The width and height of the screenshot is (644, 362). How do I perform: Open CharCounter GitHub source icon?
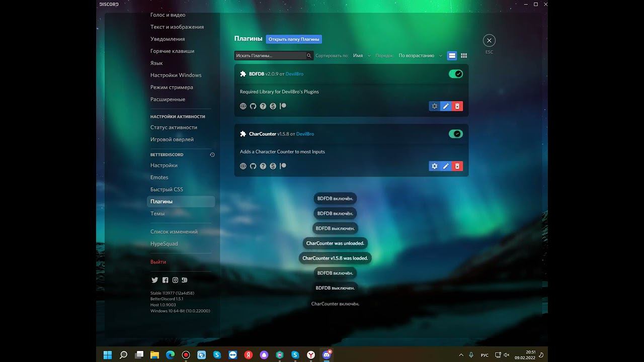point(253,166)
